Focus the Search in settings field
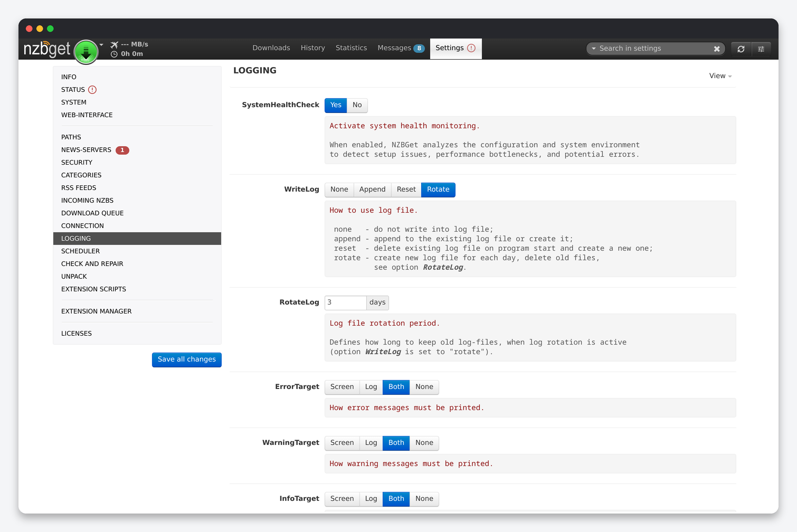 (654, 49)
